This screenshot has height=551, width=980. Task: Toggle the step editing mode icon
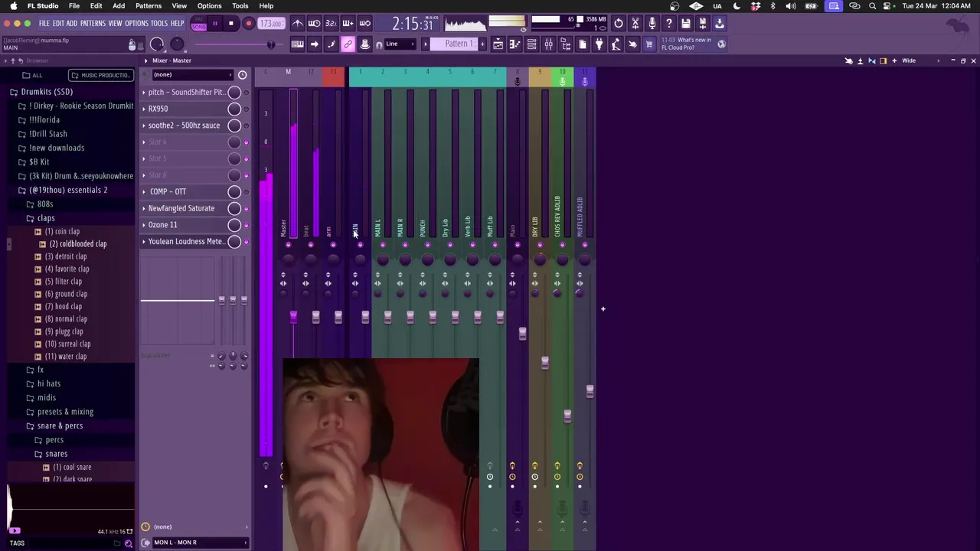pyautogui.click(x=331, y=44)
